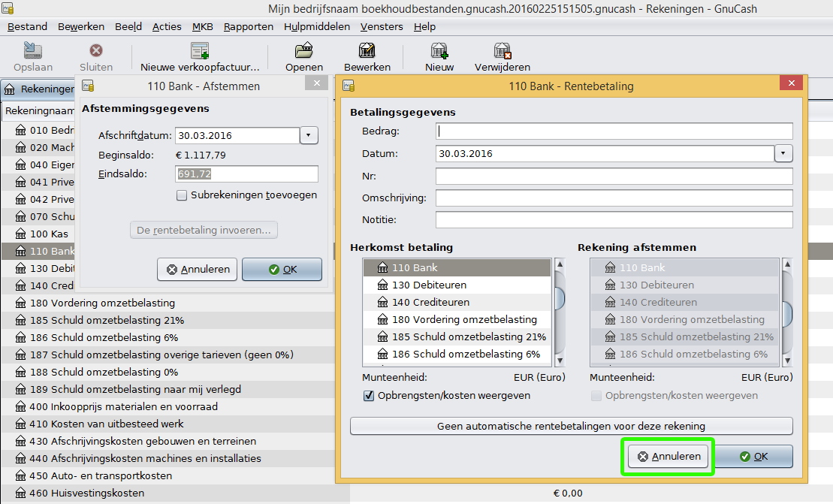Uncheck Opbrengsten/kosten weergeven under Herkomst betaling
This screenshot has width=833, height=504.
point(369,396)
